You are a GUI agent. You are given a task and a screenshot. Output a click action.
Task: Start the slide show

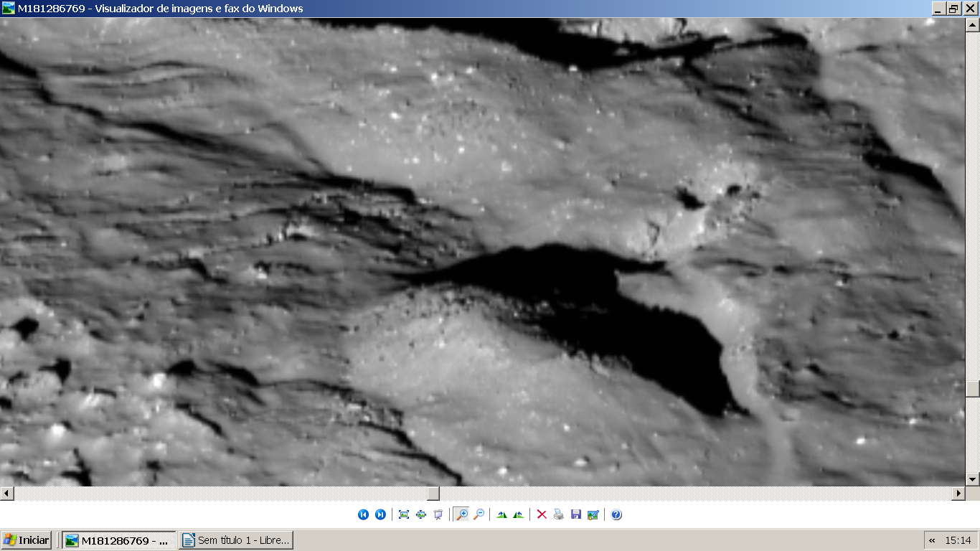pyautogui.click(x=438, y=514)
